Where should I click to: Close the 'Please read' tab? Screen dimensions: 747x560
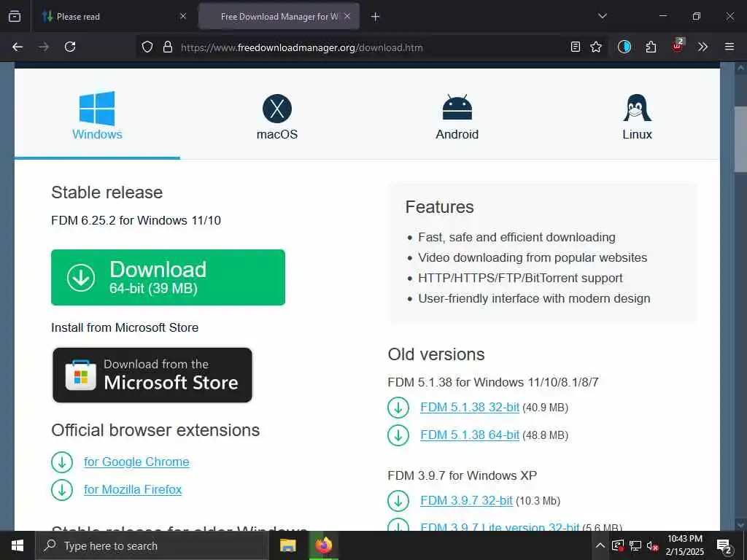(183, 16)
